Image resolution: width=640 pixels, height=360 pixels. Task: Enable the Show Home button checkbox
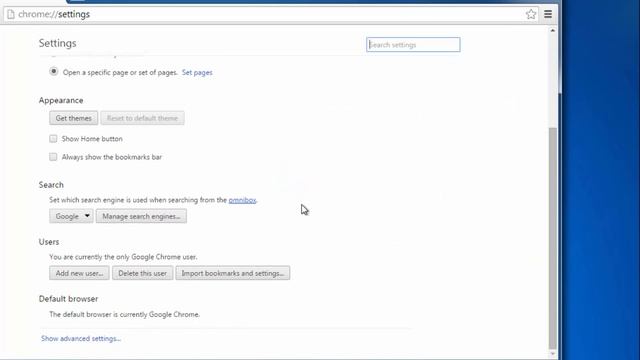click(53, 139)
